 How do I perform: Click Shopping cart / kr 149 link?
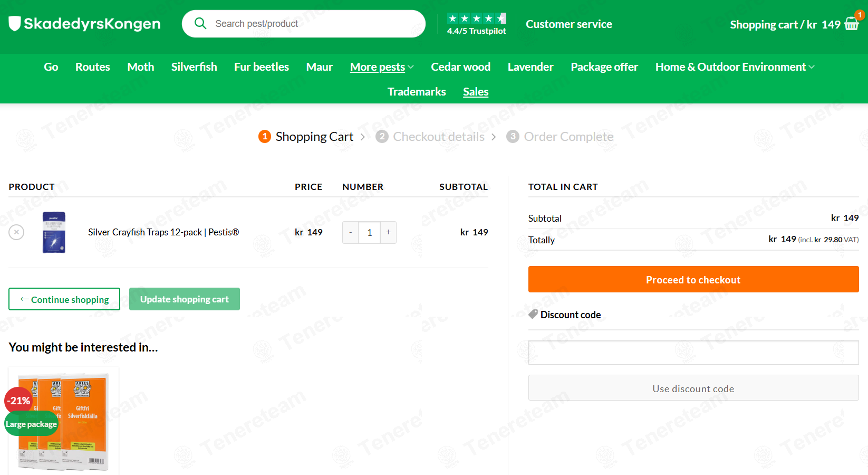click(x=785, y=25)
